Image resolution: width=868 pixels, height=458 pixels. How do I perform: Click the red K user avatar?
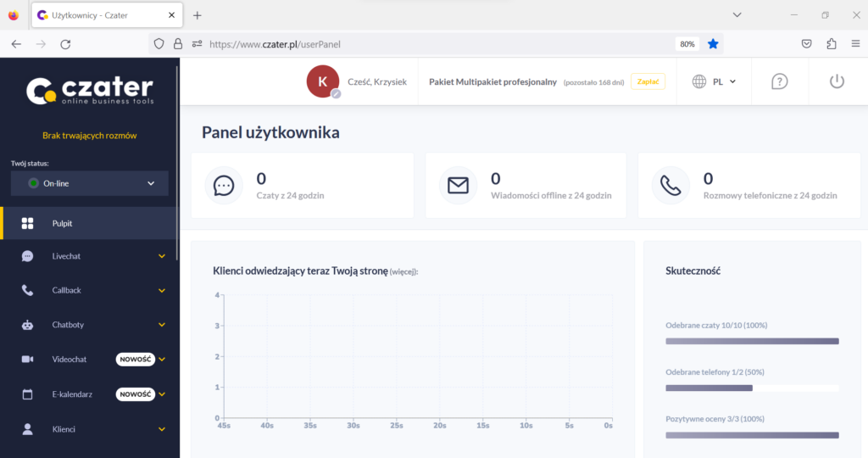tap(323, 81)
